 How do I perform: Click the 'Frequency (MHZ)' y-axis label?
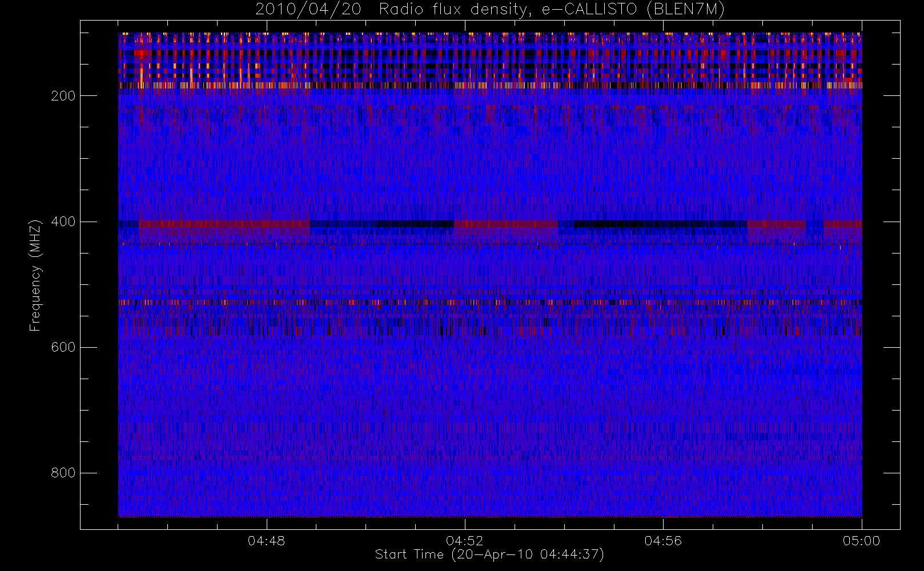pos(35,275)
